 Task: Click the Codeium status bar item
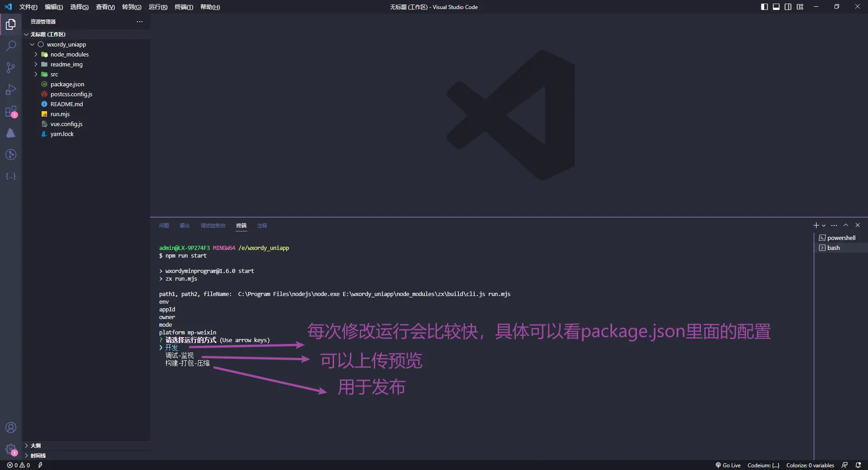[x=763, y=465]
